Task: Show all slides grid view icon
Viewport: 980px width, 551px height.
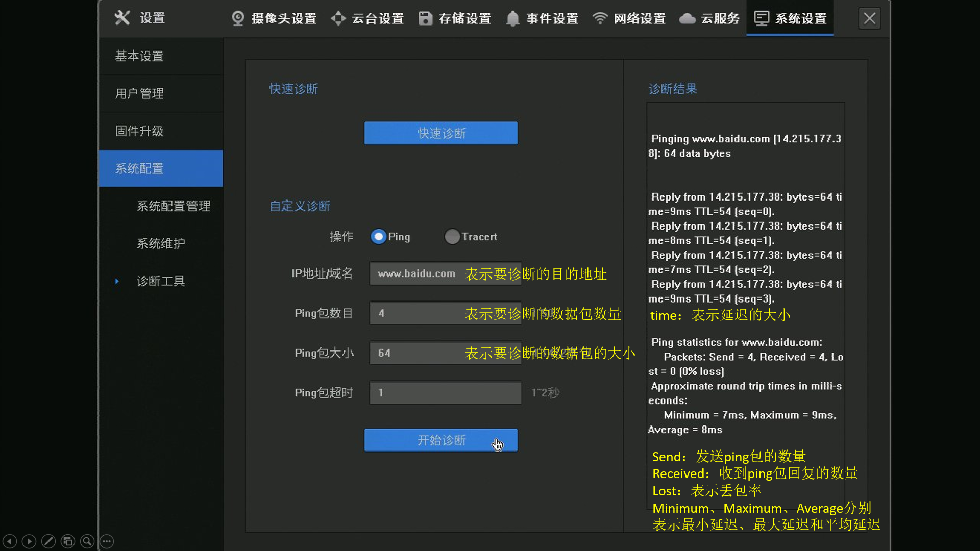Action: (x=68, y=541)
